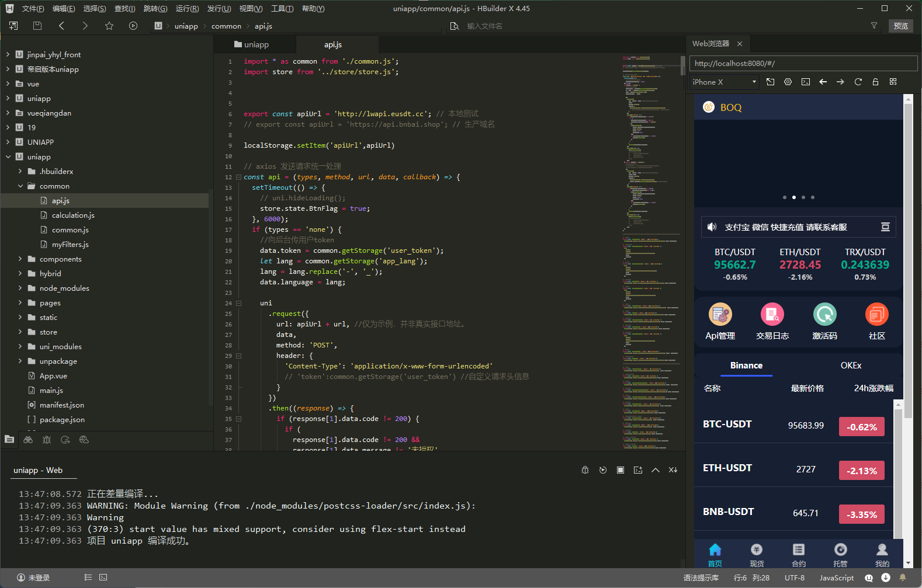Open the 运行(R) menu
The width and height of the screenshot is (922, 588).
(187, 8)
